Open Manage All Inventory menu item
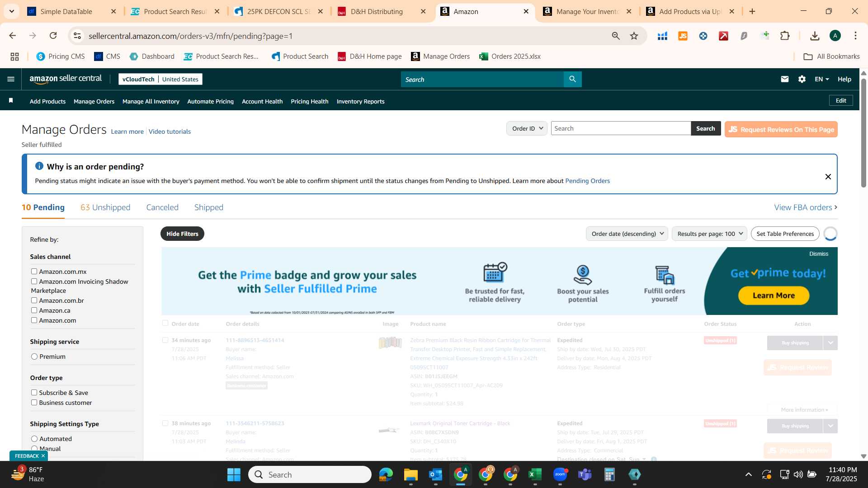Screen dimensions: 868x488 151,101
